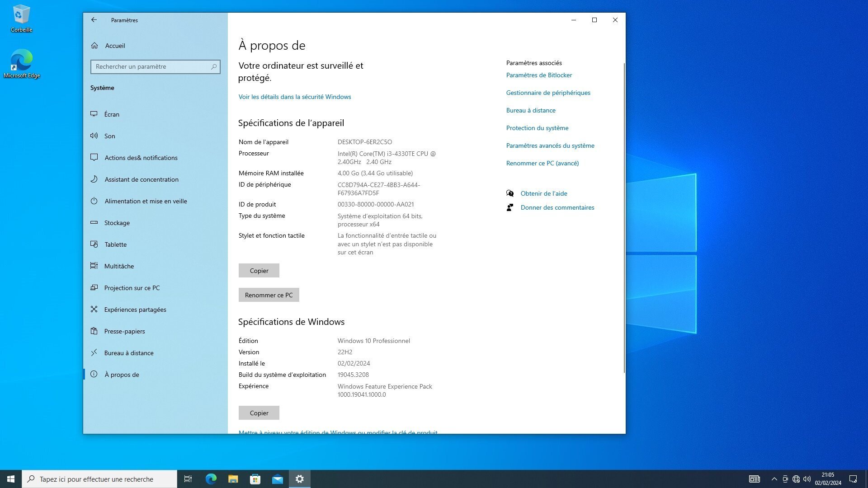Open the Presse-papiers settings page
This screenshot has width=868, height=488.
pyautogui.click(x=155, y=331)
